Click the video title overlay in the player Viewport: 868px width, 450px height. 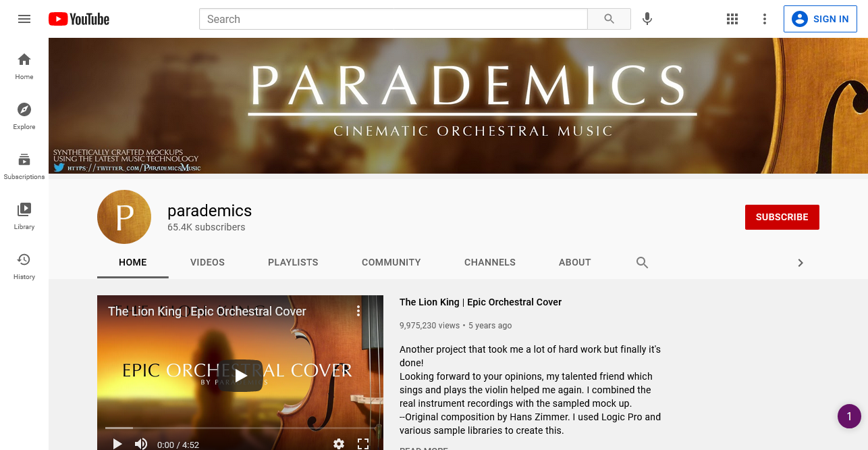click(207, 311)
